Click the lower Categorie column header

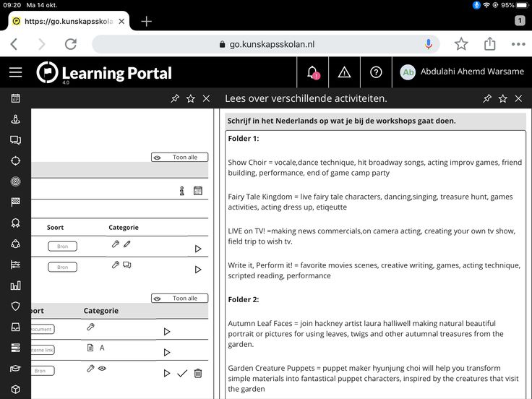click(101, 310)
